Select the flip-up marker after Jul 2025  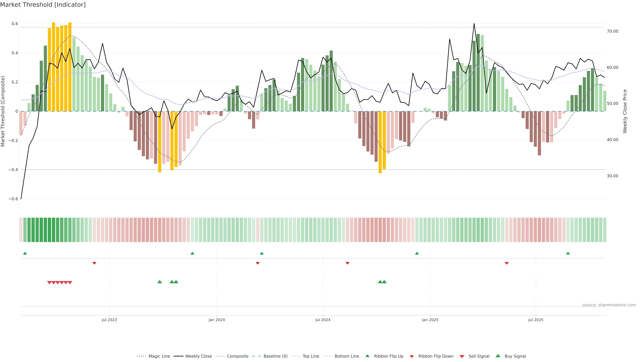(568, 253)
